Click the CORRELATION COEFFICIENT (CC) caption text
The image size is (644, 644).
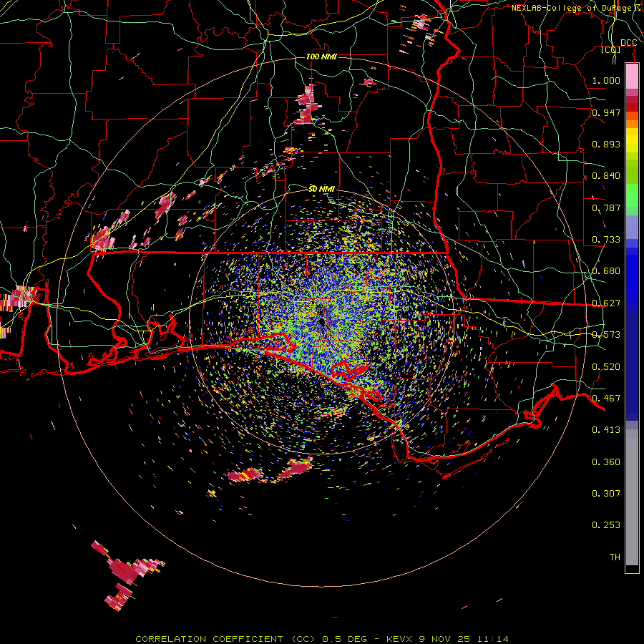[227, 639]
